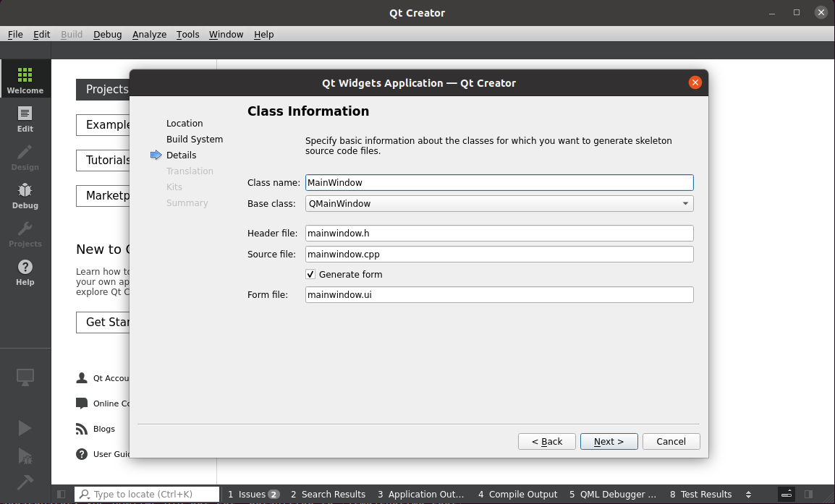Open Projects mode wrench icon
Image resolution: width=835 pixels, height=504 pixels.
[x=25, y=228]
